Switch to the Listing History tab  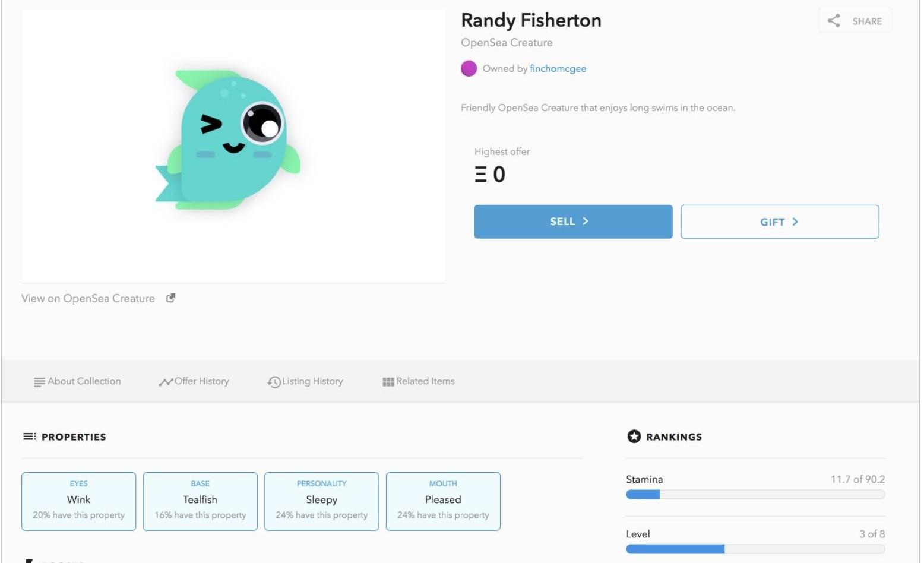(x=312, y=381)
